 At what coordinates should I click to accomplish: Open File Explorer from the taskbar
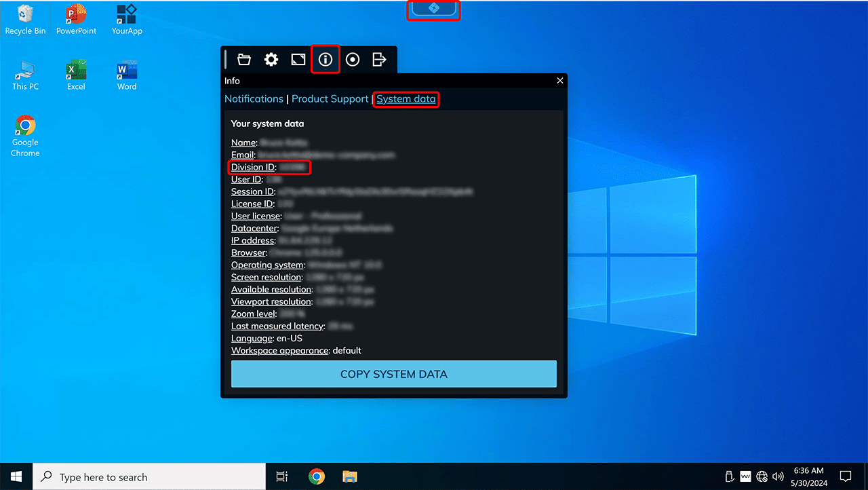349,477
